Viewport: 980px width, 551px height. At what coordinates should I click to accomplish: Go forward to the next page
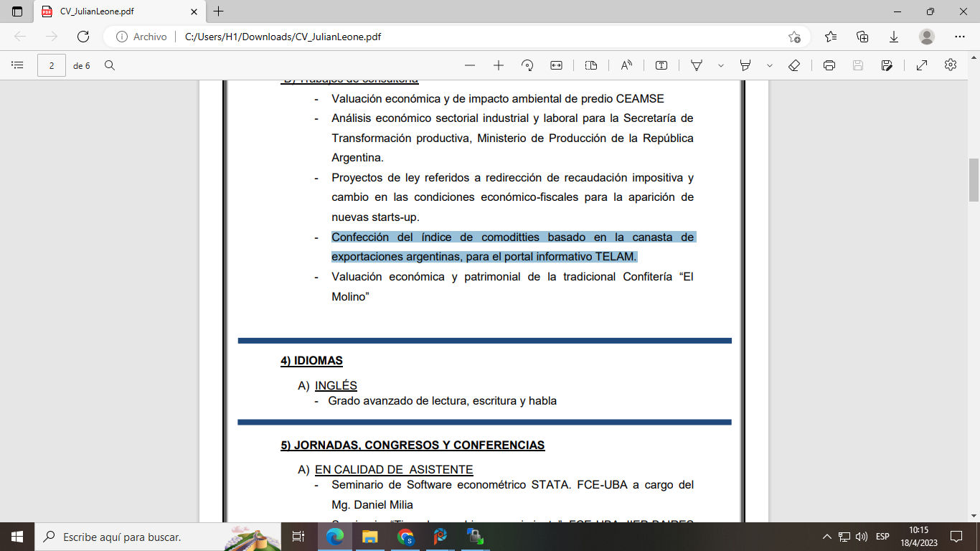pyautogui.click(x=52, y=37)
